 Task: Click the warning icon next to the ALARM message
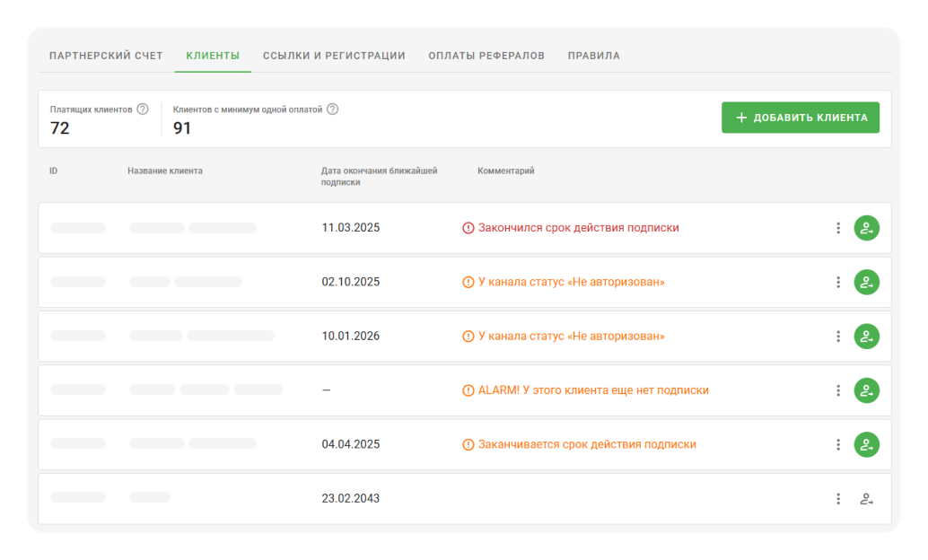[x=466, y=390]
